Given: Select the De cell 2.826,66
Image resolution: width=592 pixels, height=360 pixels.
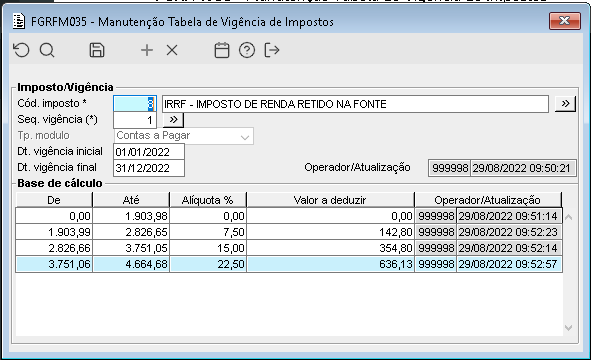Looking at the screenshot, I should (54, 248).
